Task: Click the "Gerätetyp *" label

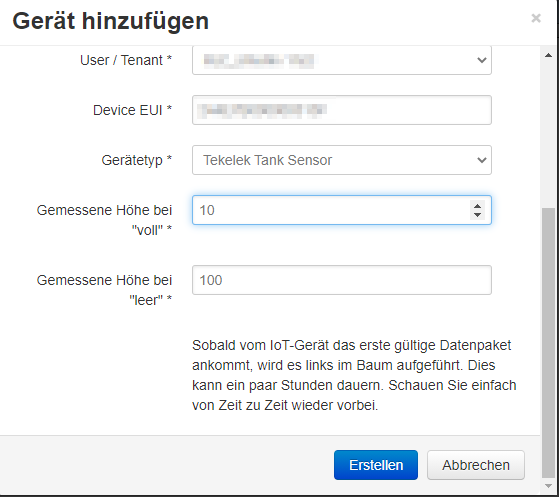Action: tap(137, 160)
